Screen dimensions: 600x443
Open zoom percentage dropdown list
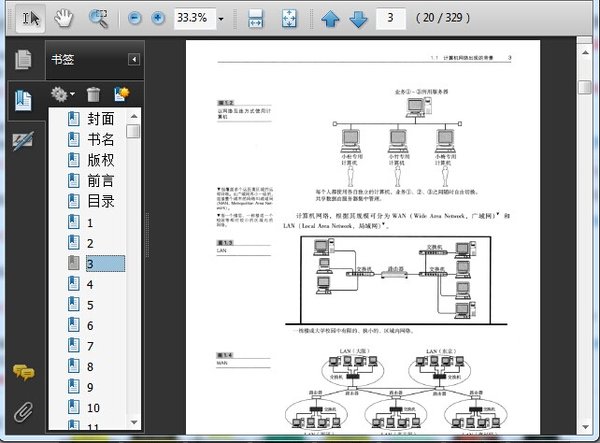coord(221,18)
